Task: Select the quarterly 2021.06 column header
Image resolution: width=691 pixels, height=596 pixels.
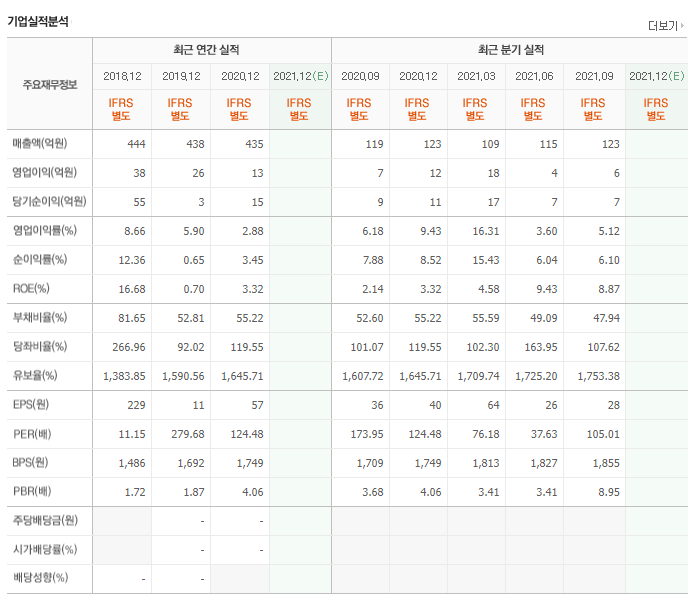Action: click(x=534, y=76)
